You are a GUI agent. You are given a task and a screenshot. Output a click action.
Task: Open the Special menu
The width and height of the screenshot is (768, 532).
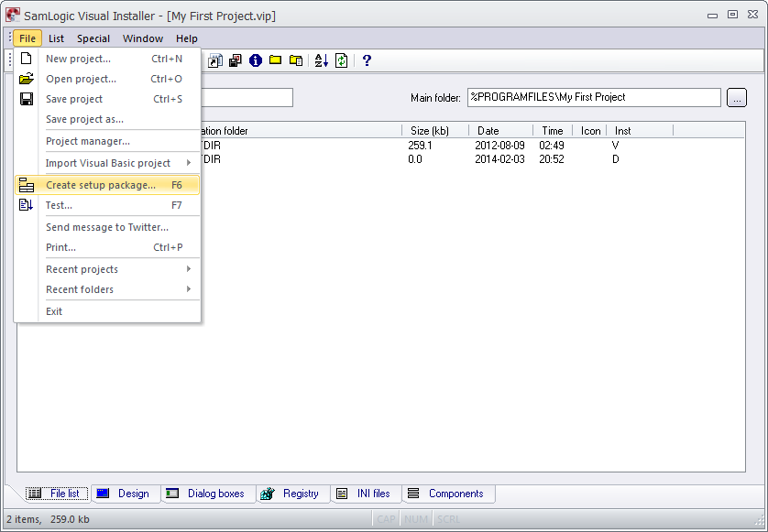pyautogui.click(x=93, y=38)
